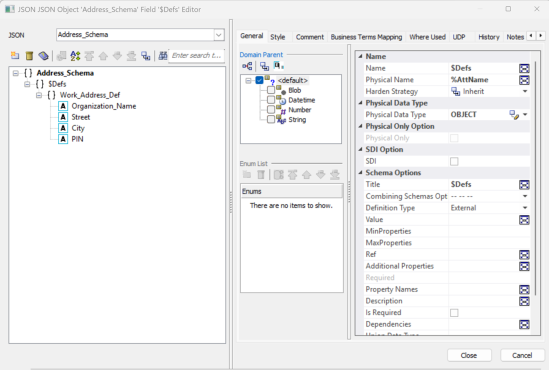The image size is (549, 370).
Task: Open the JSON Address_Schema dropdown
Action: 218,35
